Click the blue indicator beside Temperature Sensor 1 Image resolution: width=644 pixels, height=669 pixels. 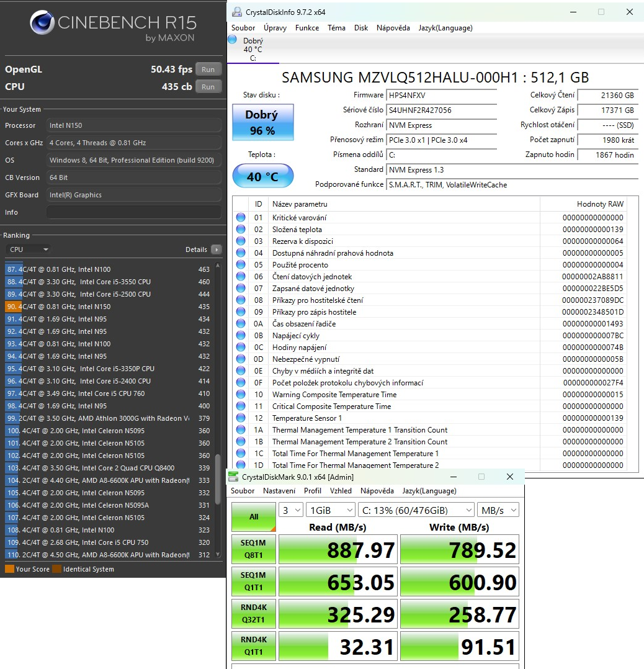point(241,418)
